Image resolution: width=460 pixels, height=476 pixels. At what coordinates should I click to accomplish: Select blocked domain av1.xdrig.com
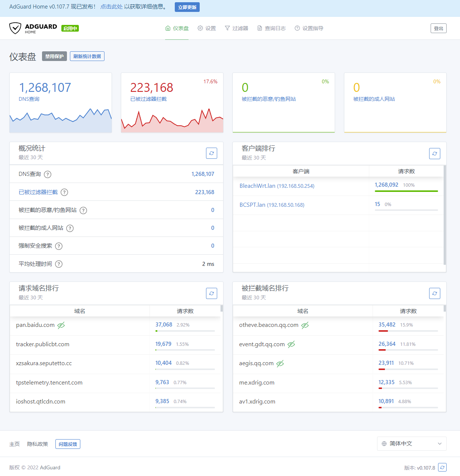(x=257, y=402)
